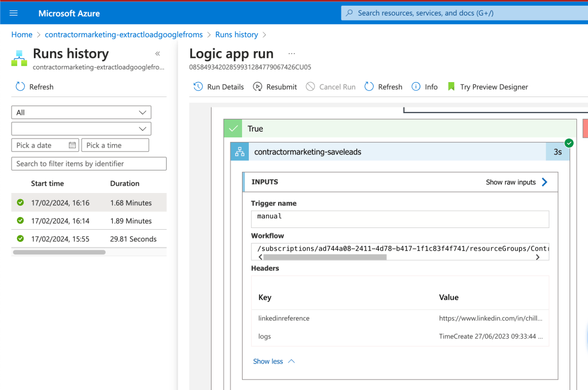Image resolution: width=588 pixels, height=390 pixels.
Task: Click the success status icon on 16:16 run
Action: click(20, 202)
